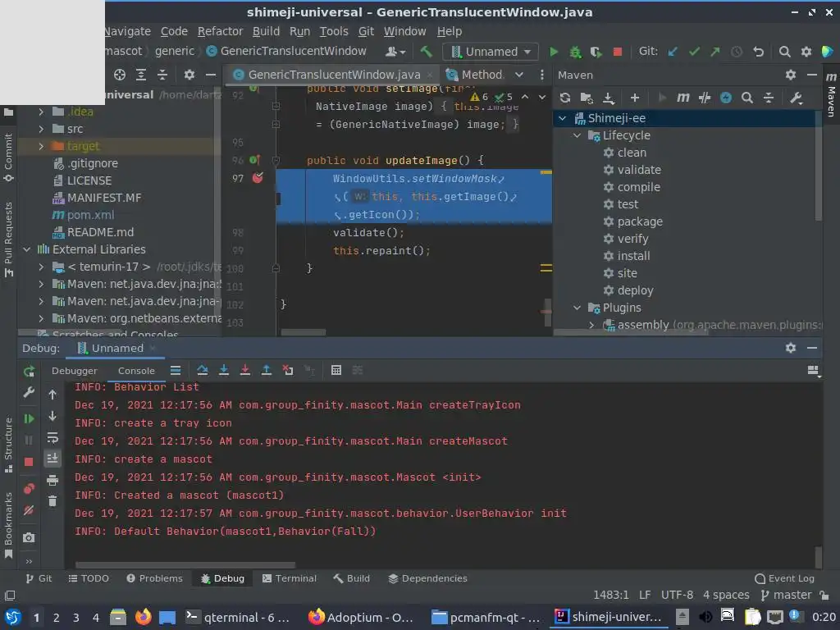Select the Maven package lifecycle goal
The width and height of the screenshot is (840, 630).
pyautogui.click(x=639, y=221)
